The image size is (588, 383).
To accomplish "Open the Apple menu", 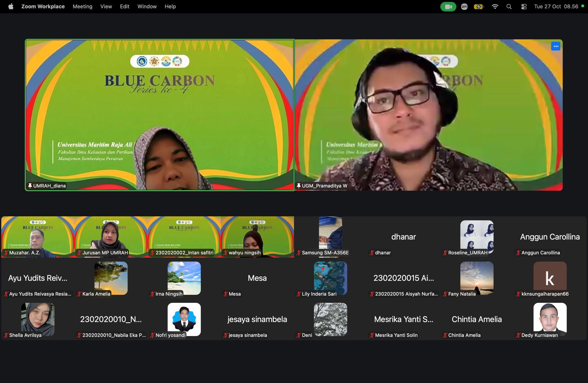I will click(11, 6).
